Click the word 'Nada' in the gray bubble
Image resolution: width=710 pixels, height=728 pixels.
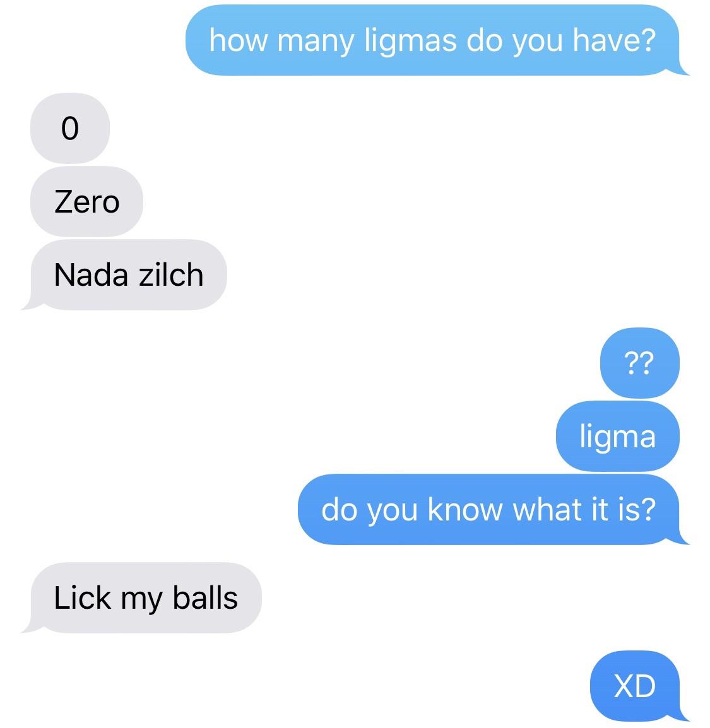[x=91, y=275]
